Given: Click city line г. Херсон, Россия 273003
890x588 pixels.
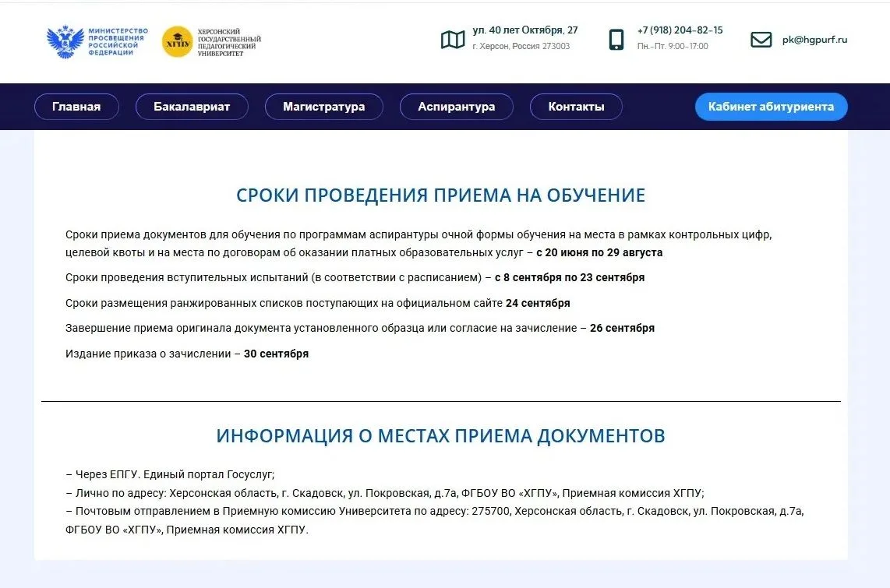Looking at the screenshot, I should (x=521, y=46).
